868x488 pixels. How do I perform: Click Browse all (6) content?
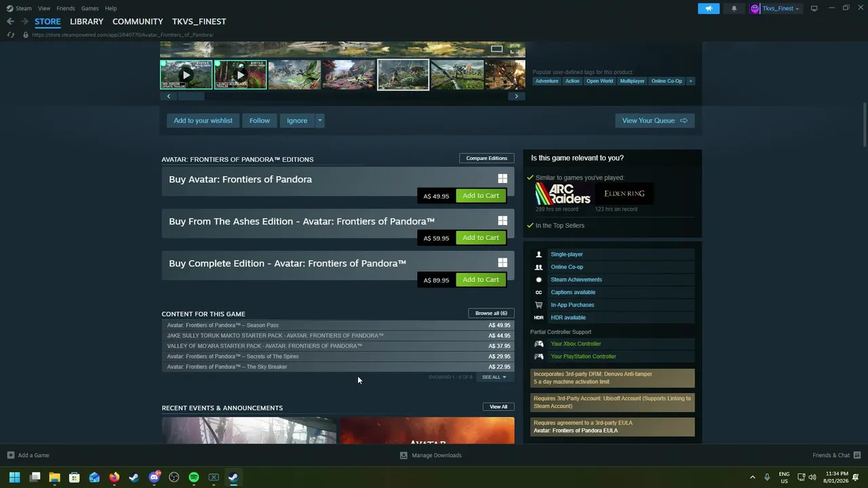(491, 313)
